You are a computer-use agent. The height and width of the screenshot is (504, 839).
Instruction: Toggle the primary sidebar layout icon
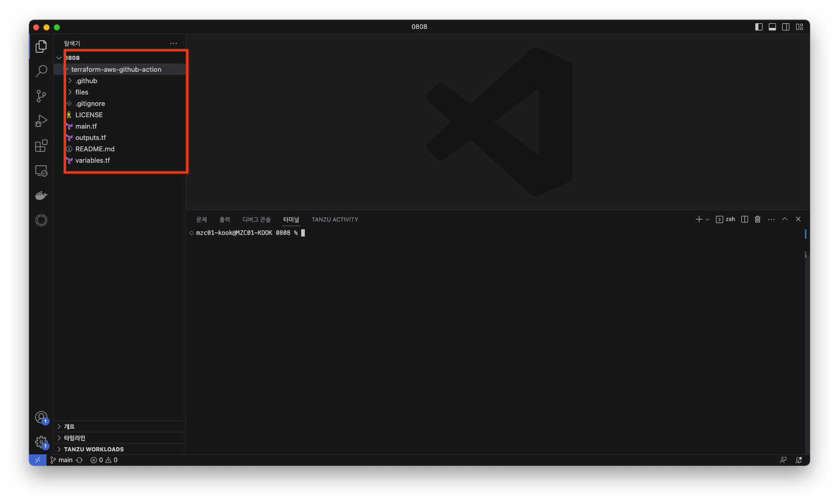pos(759,27)
